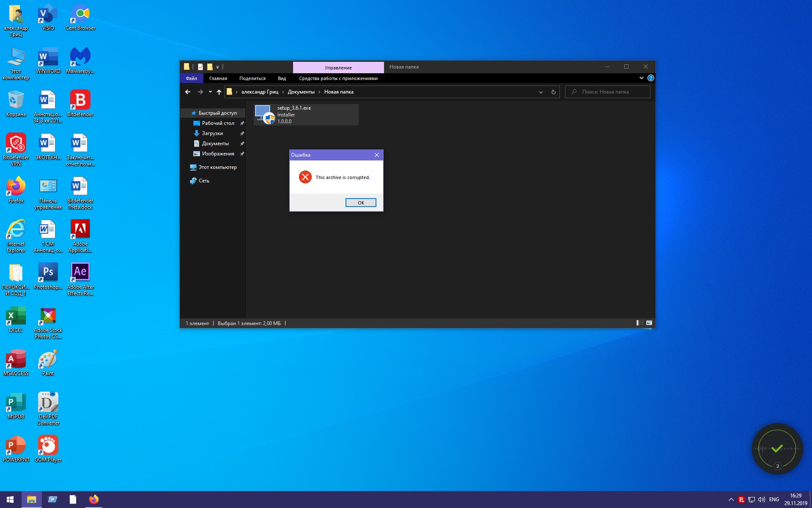Image resolution: width=812 pixels, height=508 pixels.
Task: Expand the ribbon with chevron
Action: (x=641, y=78)
